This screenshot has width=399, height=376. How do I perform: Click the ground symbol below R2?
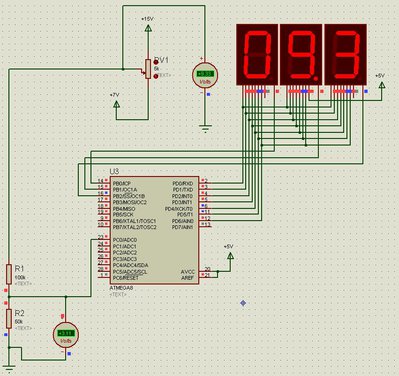(9, 369)
